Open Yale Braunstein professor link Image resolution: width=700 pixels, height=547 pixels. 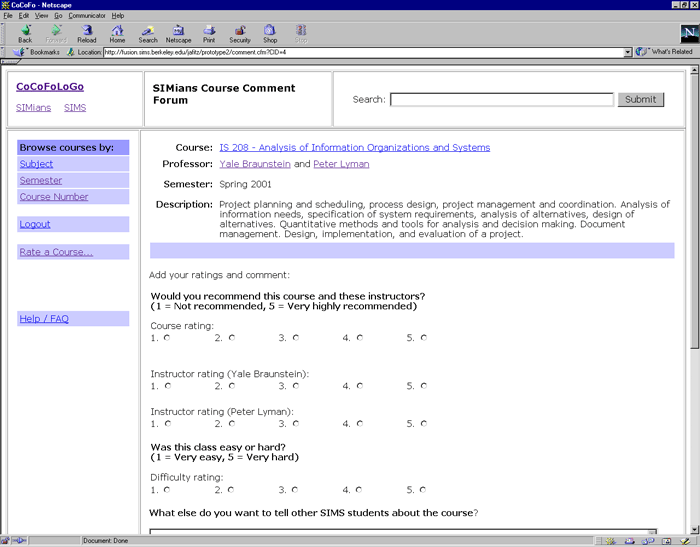click(255, 164)
